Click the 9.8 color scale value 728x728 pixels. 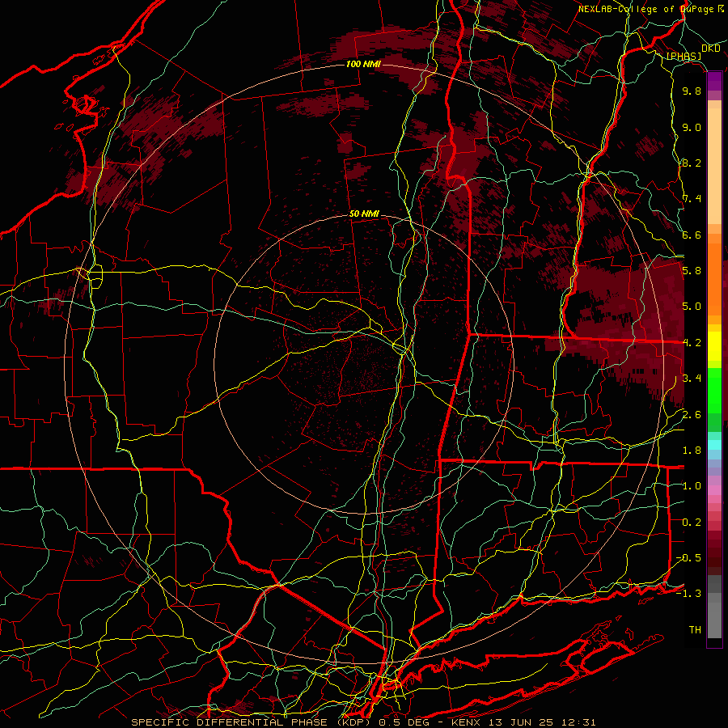[692, 91]
